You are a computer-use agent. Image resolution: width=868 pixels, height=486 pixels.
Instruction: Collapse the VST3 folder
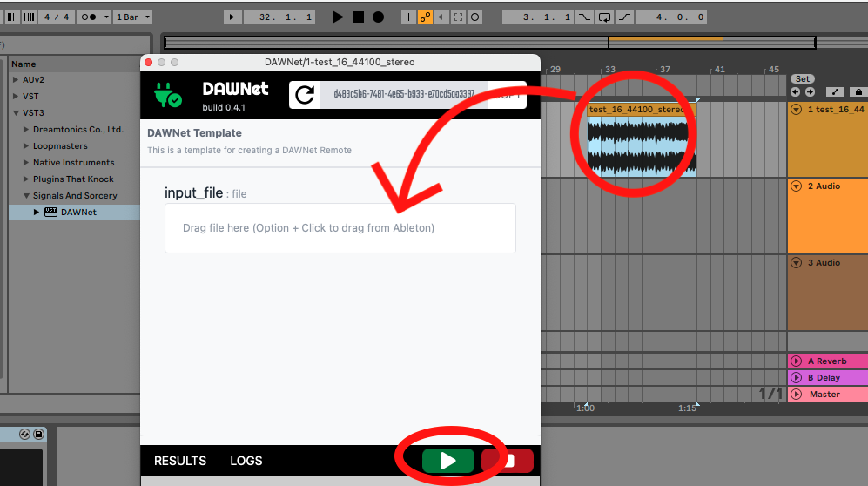click(16, 113)
